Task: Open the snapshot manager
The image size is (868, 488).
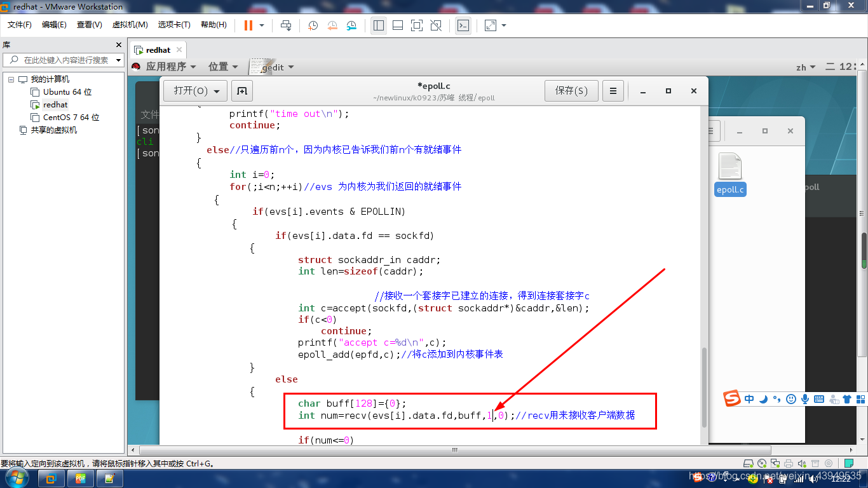Action: click(351, 25)
